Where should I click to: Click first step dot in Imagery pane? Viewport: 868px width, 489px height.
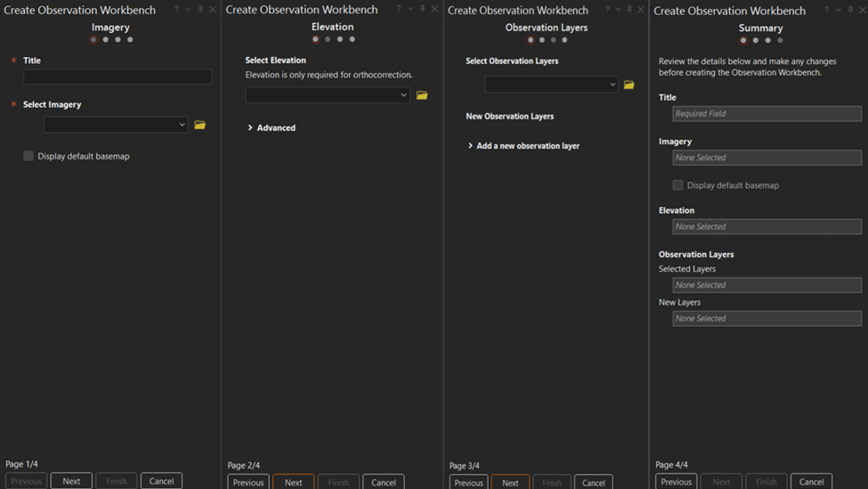pos(93,39)
